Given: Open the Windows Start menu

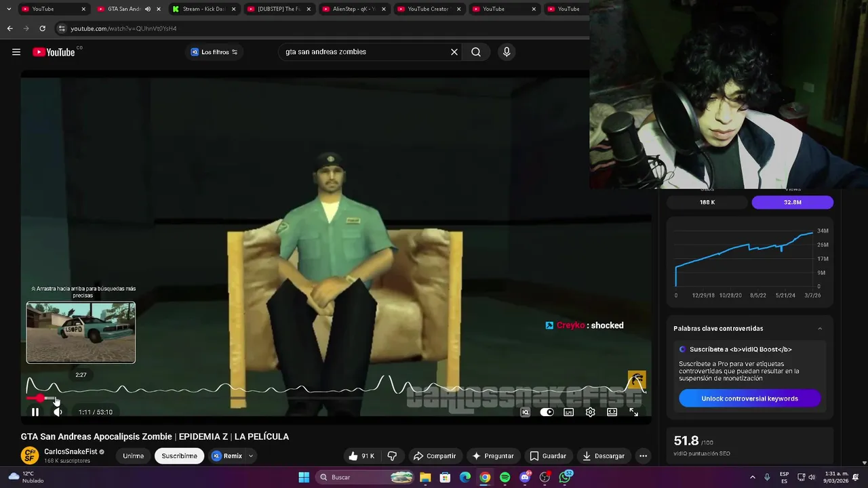Looking at the screenshot, I should [304, 477].
